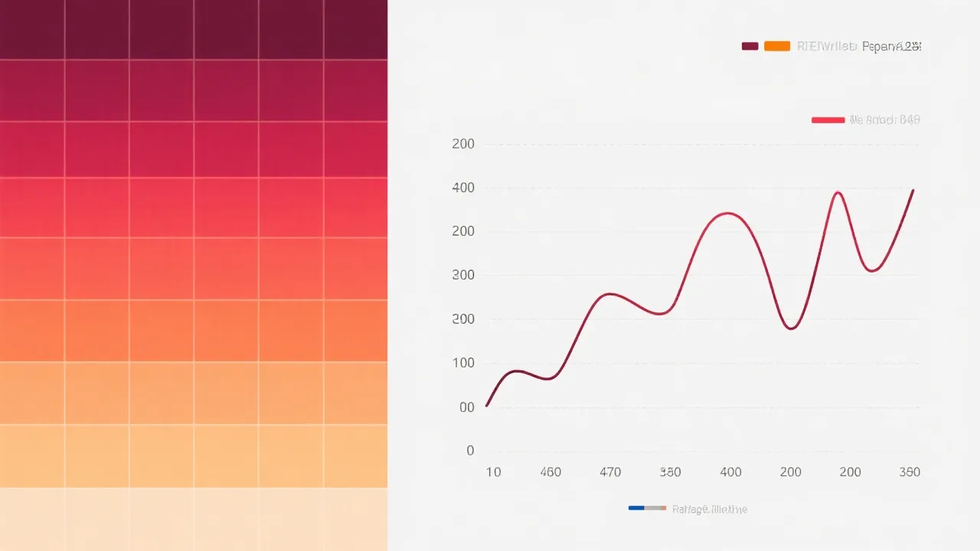The width and height of the screenshot is (980, 551).
Task: Click the y-axis label "300"
Action: (463, 275)
